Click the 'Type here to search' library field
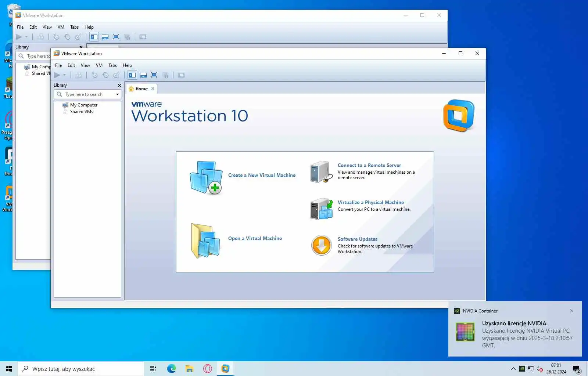Screen dimensions: 588x376 pos(87,94)
